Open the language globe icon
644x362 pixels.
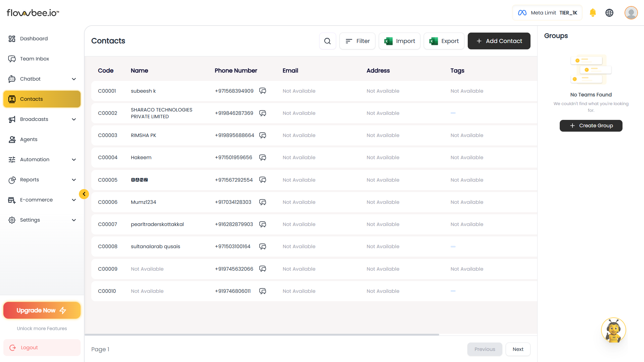click(609, 13)
